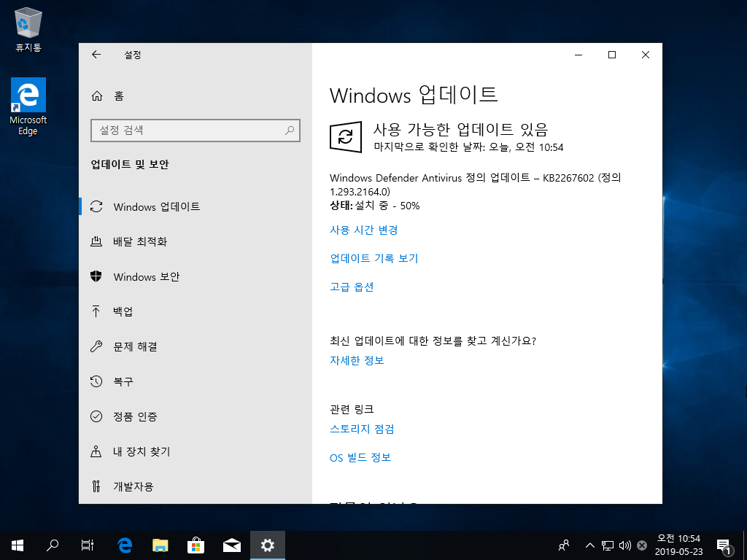Select the Microsoft Edge desktop shortcut
Viewport: 747px width, 560px height.
[x=28, y=106]
